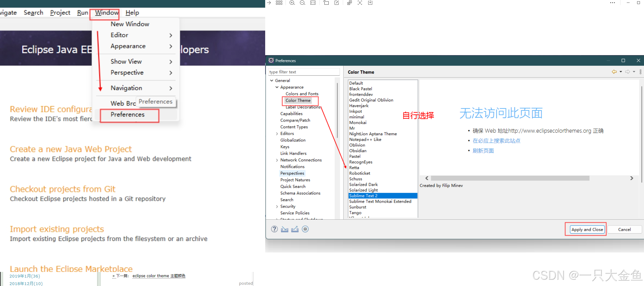Go back with the yellow arrow in Preferences
644x286 pixels.
point(614,72)
